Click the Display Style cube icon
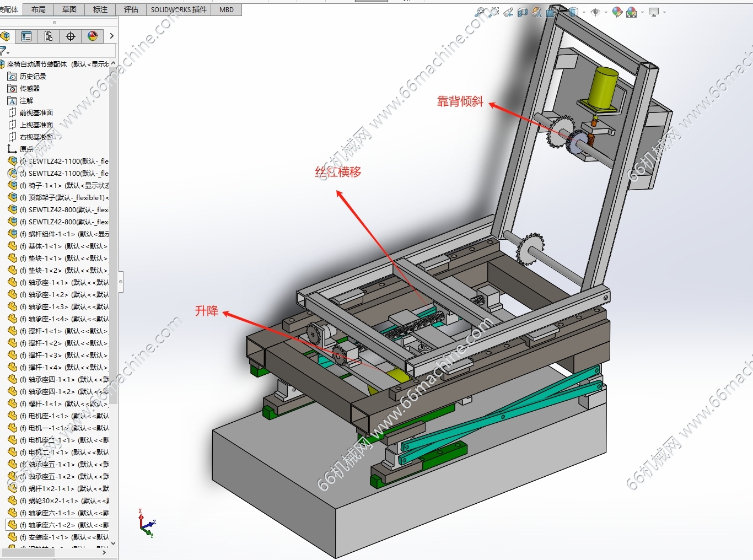This screenshot has height=560, width=753. click(573, 12)
